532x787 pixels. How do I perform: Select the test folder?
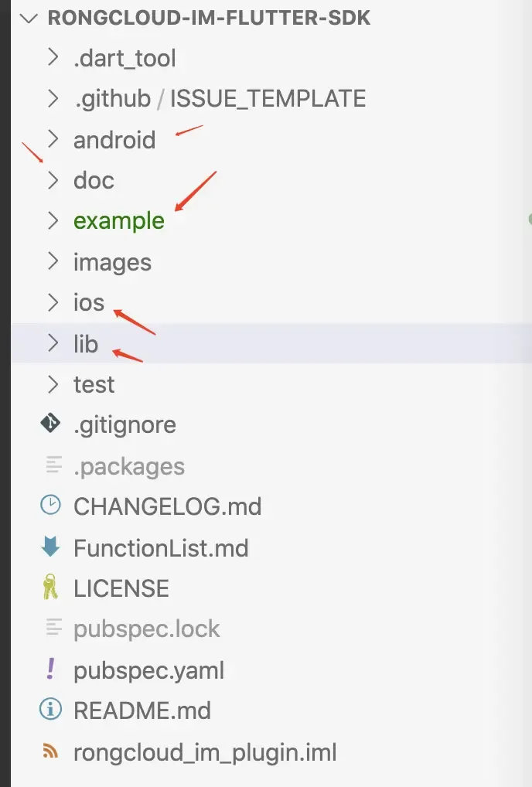[94, 384]
